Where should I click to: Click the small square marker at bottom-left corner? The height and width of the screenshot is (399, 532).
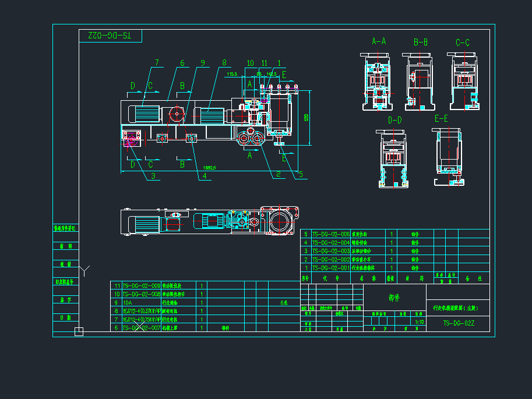pyautogui.click(x=79, y=331)
